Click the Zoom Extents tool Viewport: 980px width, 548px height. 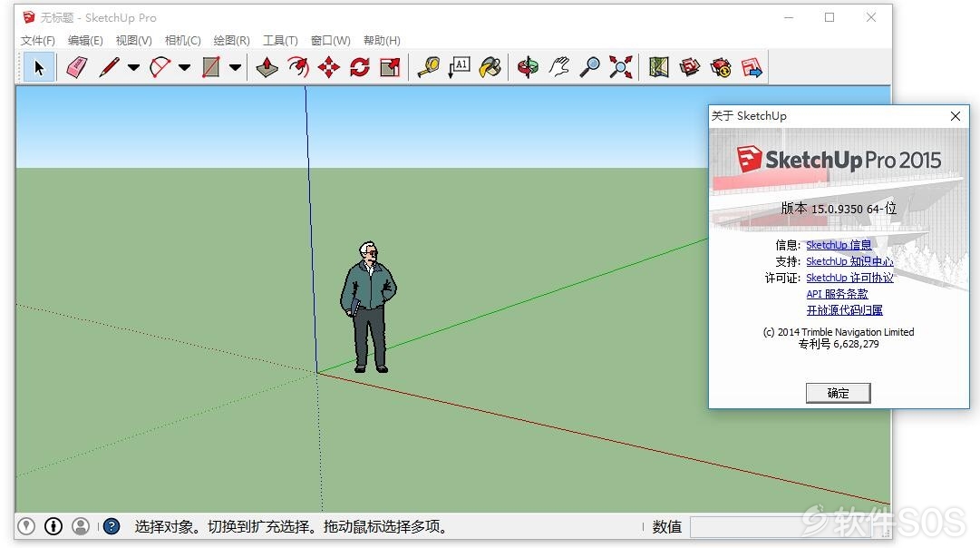pos(621,67)
